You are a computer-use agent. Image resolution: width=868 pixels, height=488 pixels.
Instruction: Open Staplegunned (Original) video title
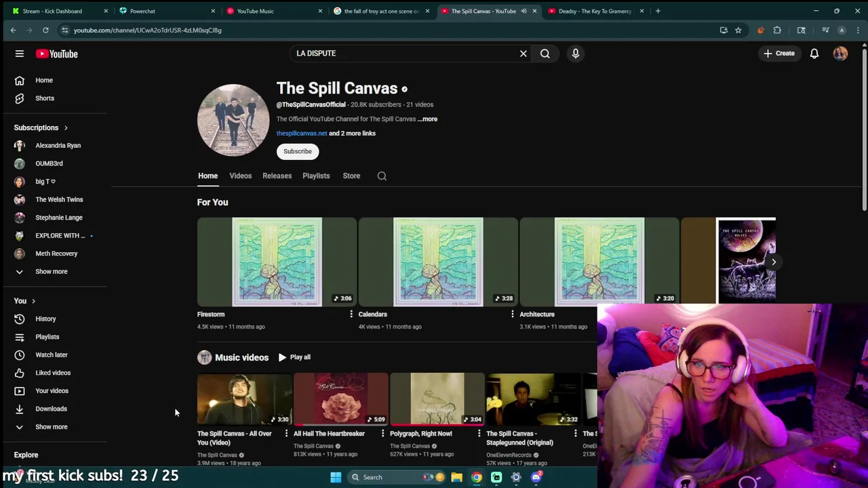click(520, 438)
